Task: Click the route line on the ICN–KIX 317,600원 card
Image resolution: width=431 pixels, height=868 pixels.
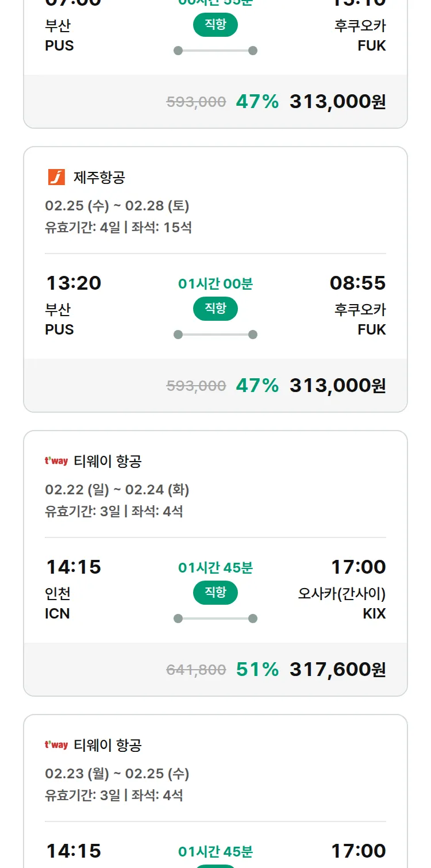Action: coord(215,619)
